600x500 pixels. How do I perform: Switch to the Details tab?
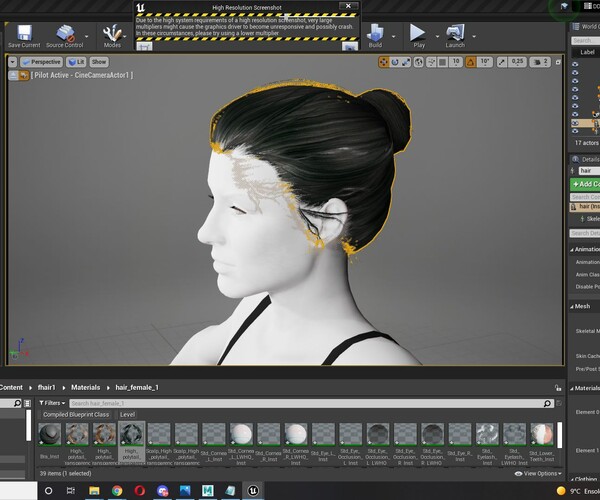(586, 160)
